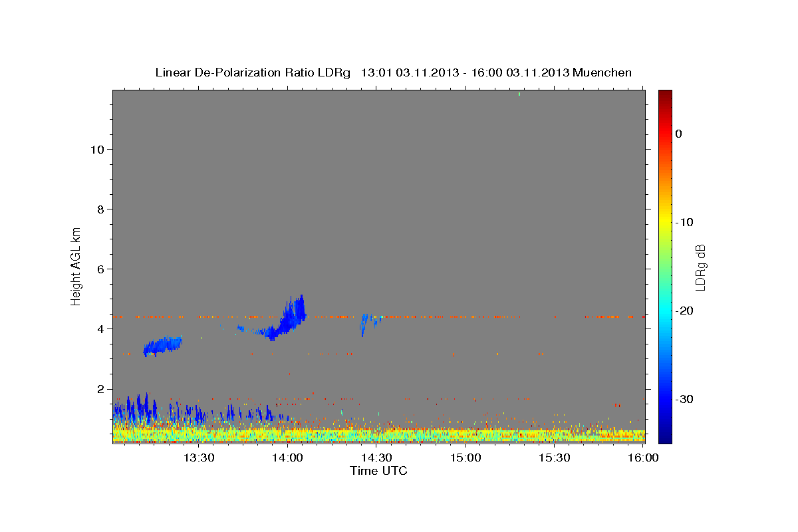The width and height of the screenshot is (798, 532).
Task: Click the dark blue bottom of the colorbar
Action: point(665,436)
